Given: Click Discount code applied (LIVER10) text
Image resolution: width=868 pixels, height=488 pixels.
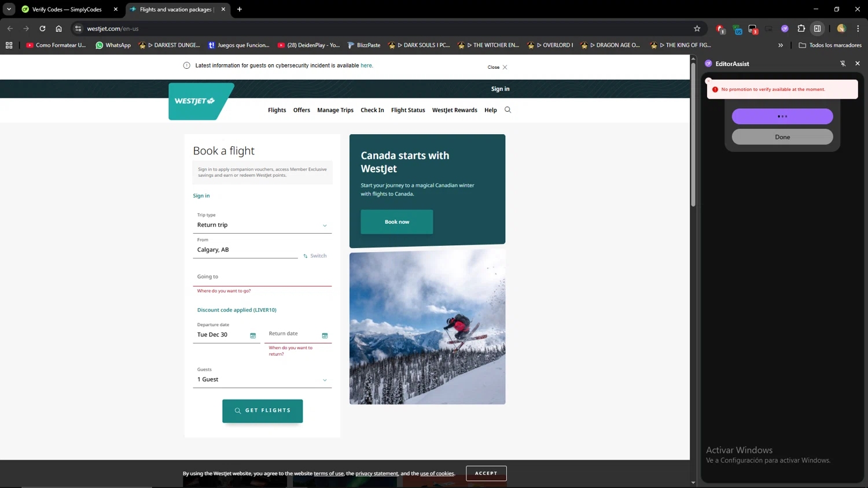Looking at the screenshot, I should pos(237,310).
